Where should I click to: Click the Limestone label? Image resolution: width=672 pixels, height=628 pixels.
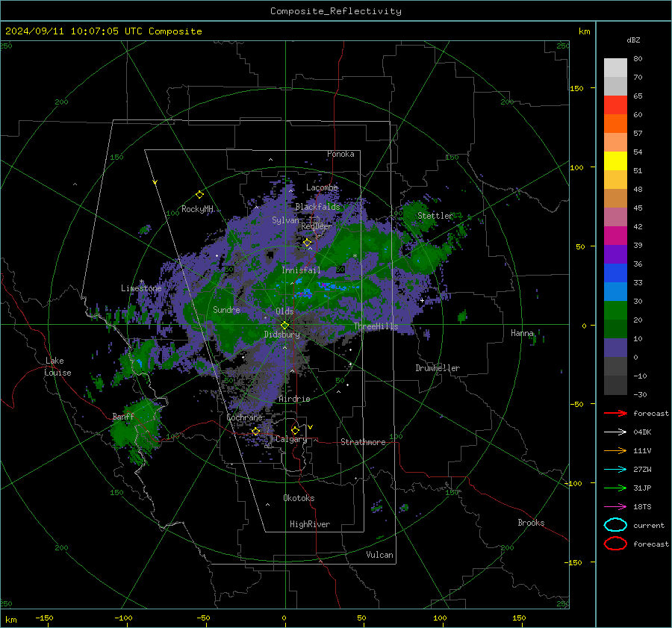(x=141, y=288)
